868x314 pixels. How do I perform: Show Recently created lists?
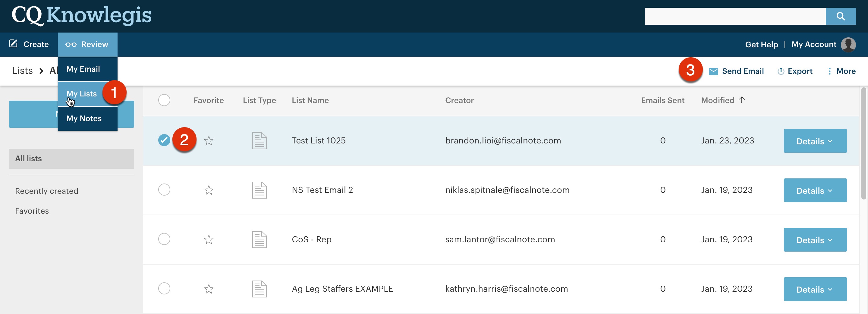click(x=46, y=191)
